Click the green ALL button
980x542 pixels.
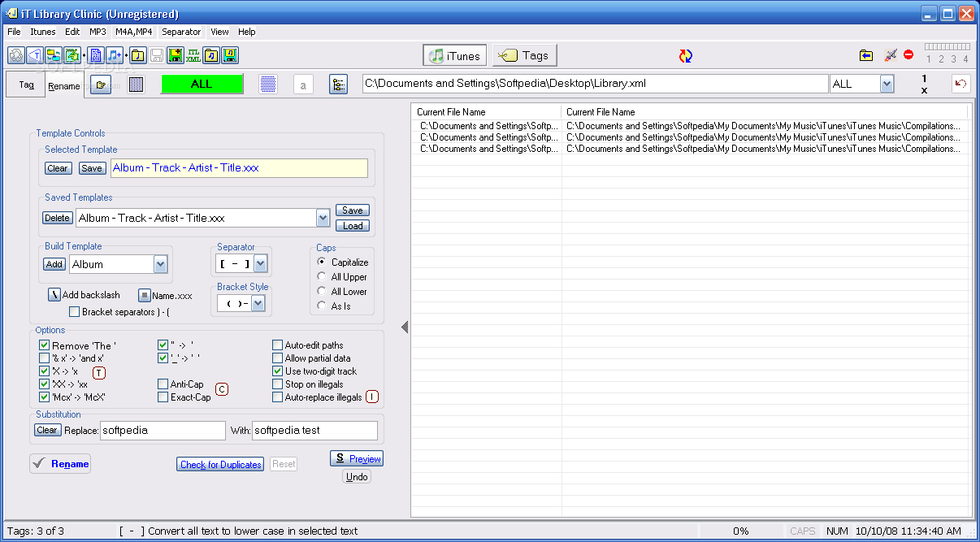coord(202,84)
